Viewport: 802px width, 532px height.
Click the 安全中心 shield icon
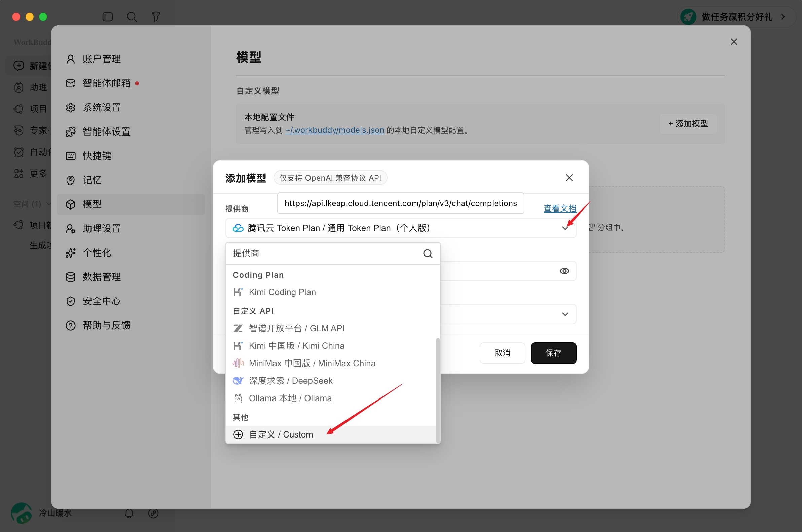(x=70, y=301)
